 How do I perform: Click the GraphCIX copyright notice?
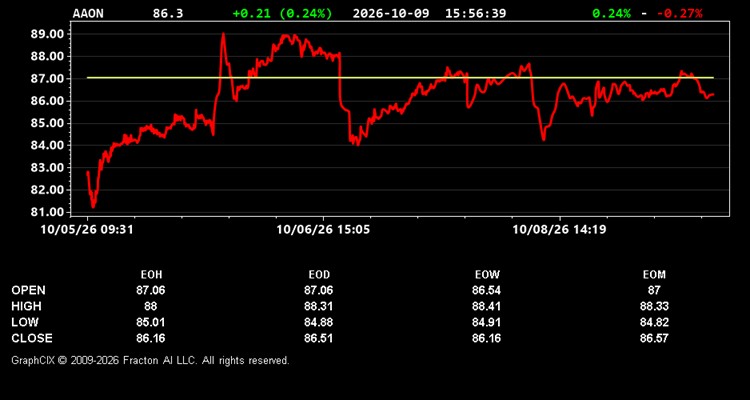[150, 360]
